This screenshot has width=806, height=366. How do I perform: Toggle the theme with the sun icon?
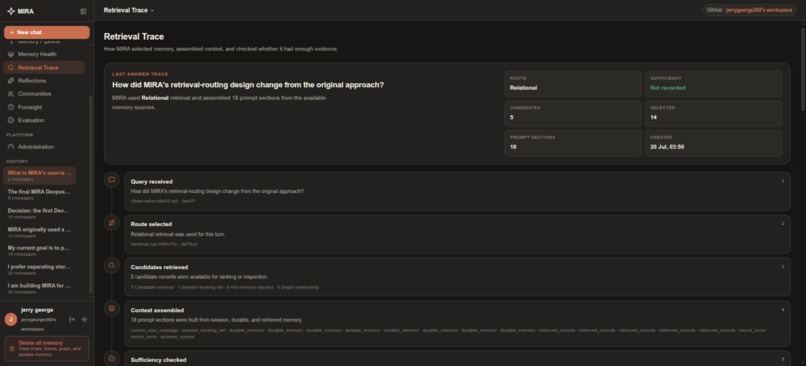click(84, 319)
